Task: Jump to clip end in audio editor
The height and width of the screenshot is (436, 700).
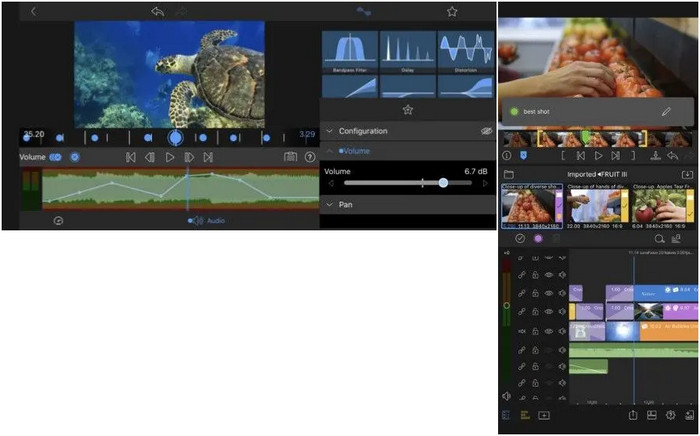Action: coord(208,157)
